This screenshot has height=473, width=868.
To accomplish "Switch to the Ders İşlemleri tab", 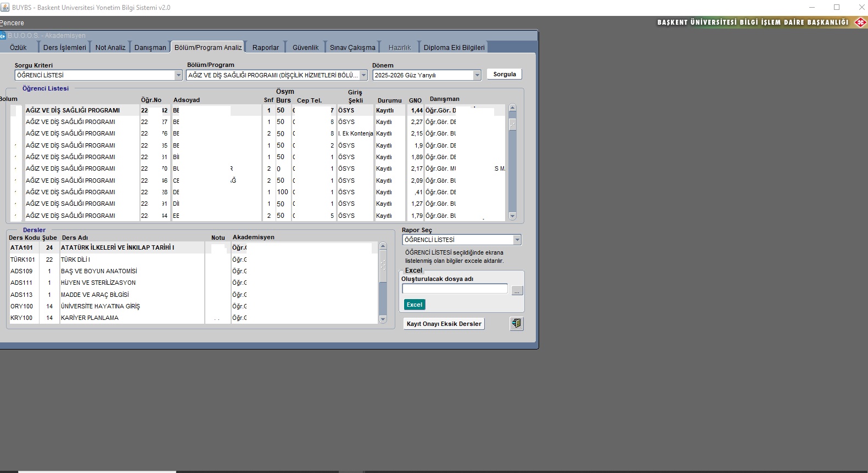I will coord(65,48).
